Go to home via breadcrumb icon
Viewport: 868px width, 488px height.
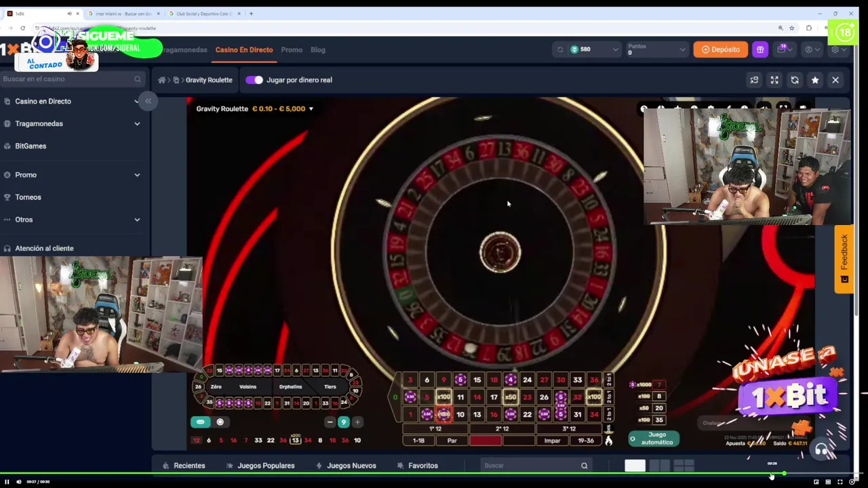coord(161,80)
